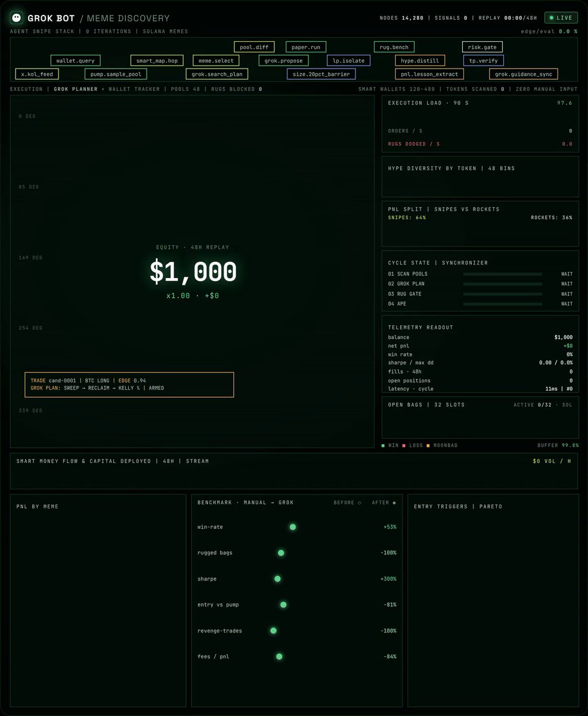
Task: Select the paper.run node chip
Action: [x=305, y=47]
